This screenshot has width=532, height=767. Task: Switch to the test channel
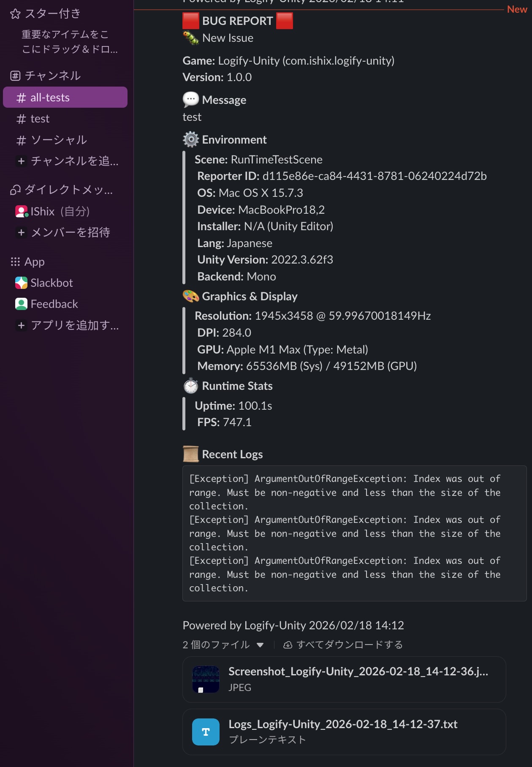pos(40,119)
